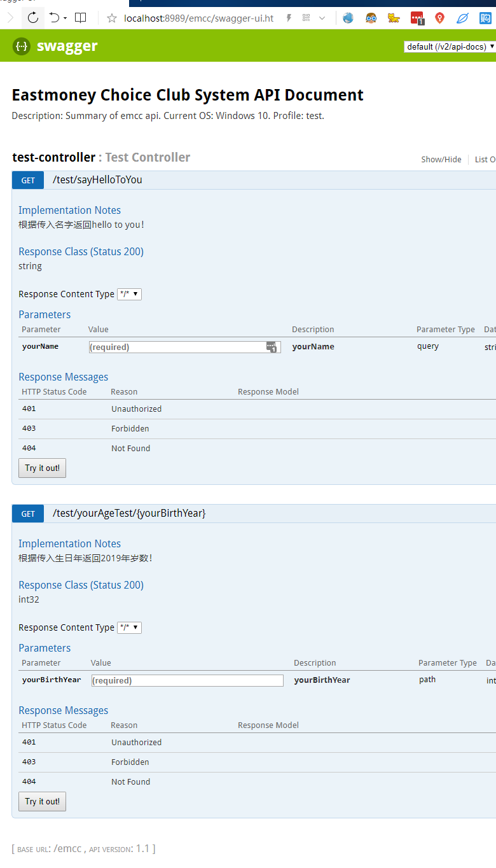
Task: Click 'Not Found' reason in yourAgeTest responses
Action: click(x=131, y=781)
